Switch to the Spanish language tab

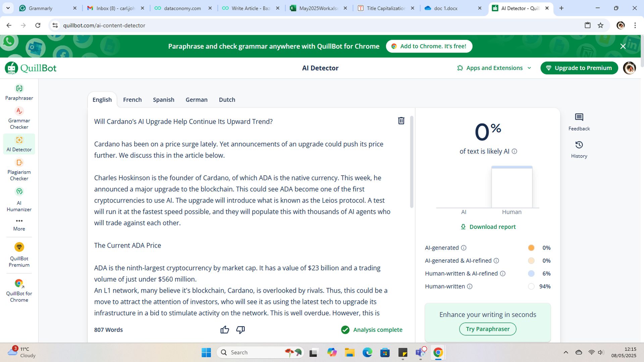(x=163, y=100)
